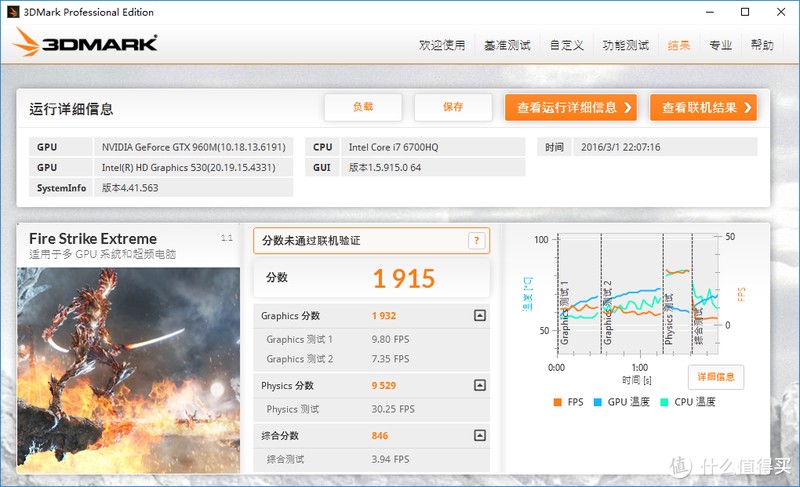This screenshot has width=800, height=487.
Task: Click the orange FPS legend swatch
Action: click(x=558, y=402)
